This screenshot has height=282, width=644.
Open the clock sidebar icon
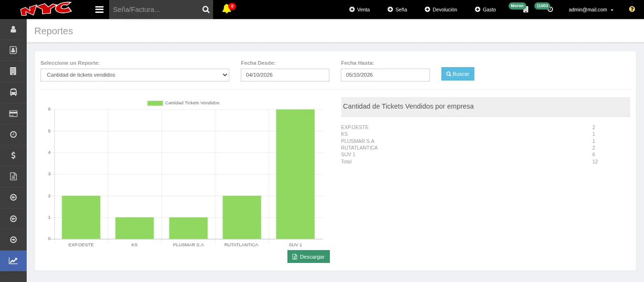13,134
